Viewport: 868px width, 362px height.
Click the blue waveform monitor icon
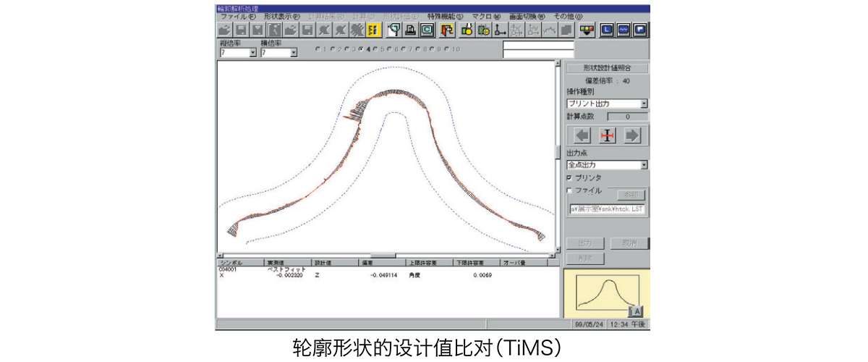tap(623, 30)
